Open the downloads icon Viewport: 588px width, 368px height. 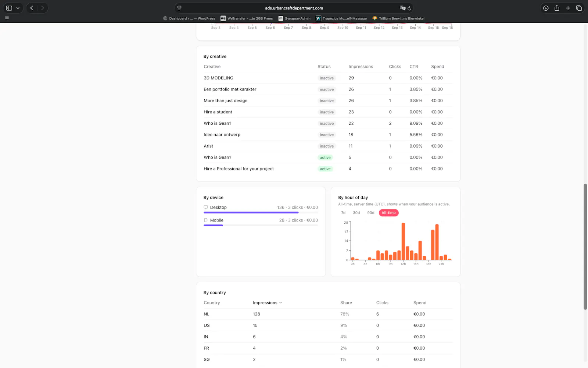(546, 8)
